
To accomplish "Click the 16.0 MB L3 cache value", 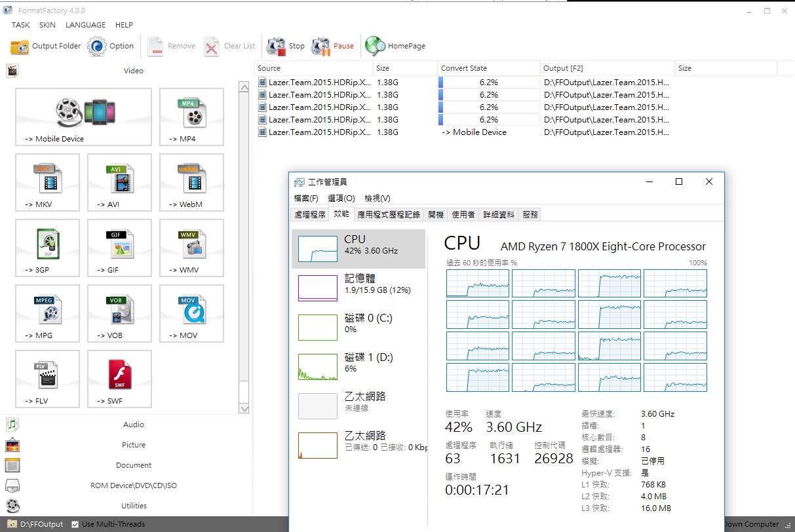I will (x=656, y=508).
